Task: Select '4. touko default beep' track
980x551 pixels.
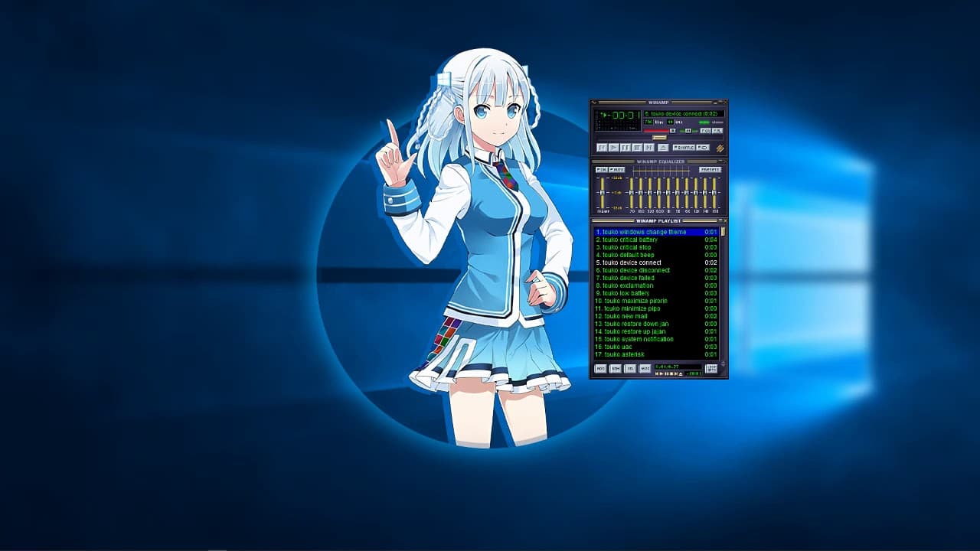Action: 656,255
